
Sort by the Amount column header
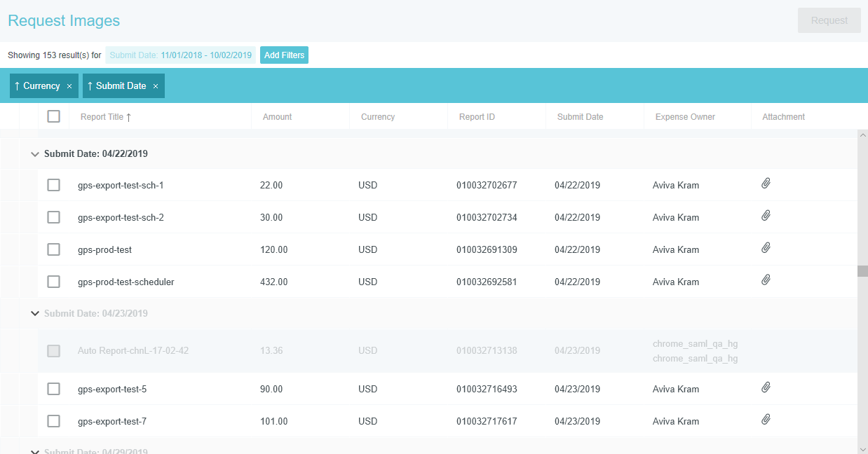[x=277, y=117]
